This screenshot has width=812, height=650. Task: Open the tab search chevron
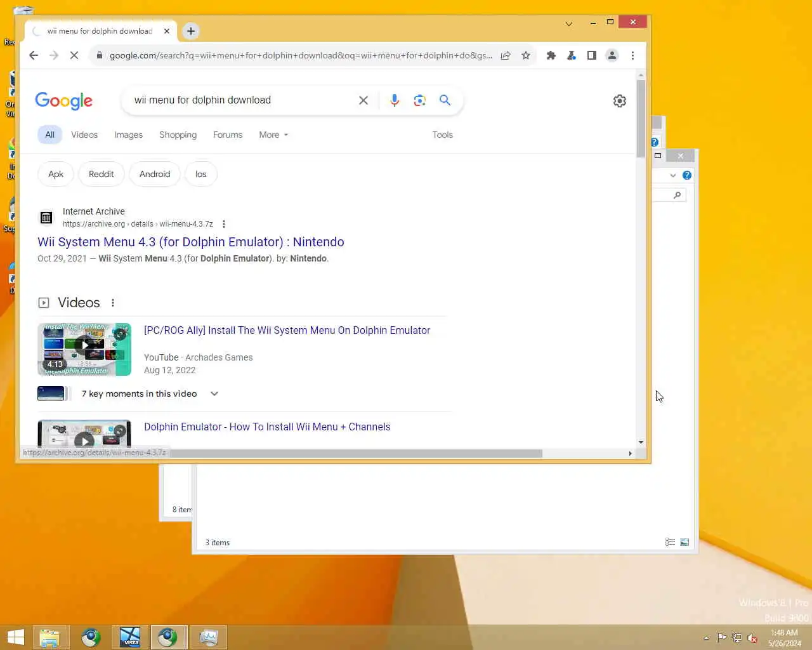tap(569, 24)
